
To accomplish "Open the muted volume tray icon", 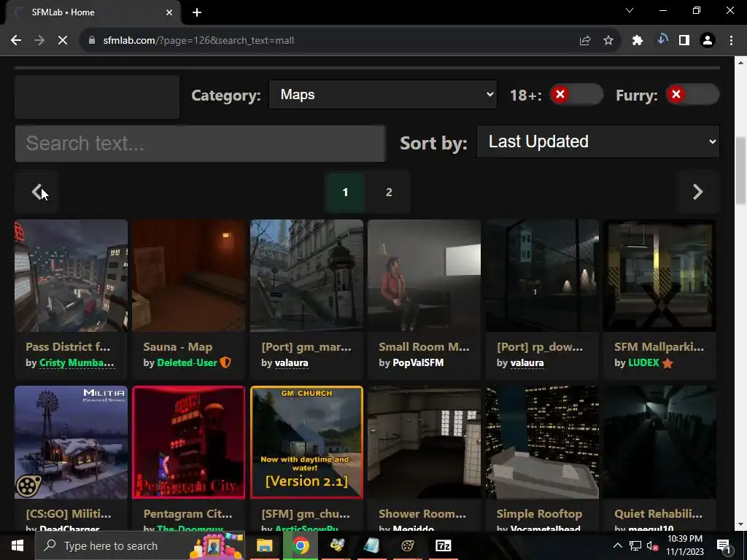I will [652, 545].
